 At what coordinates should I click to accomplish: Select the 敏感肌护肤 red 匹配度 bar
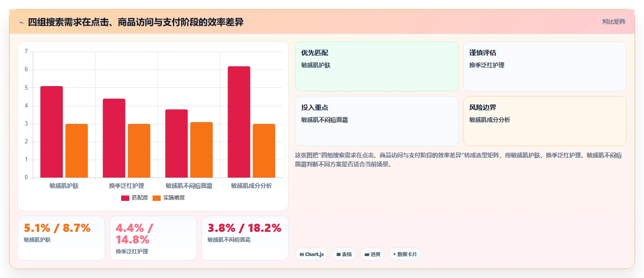point(52,132)
